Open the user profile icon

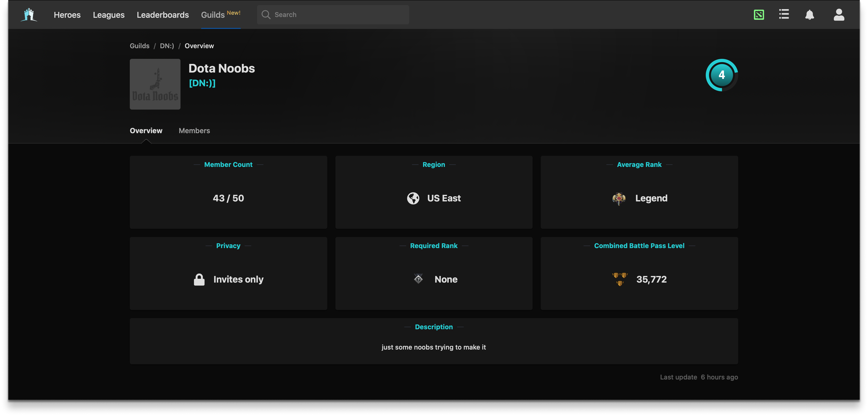coord(839,15)
